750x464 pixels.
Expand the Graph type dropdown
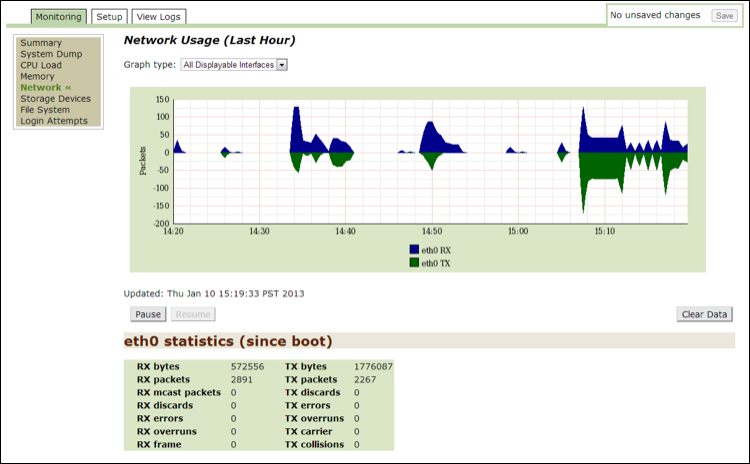[234, 65]
